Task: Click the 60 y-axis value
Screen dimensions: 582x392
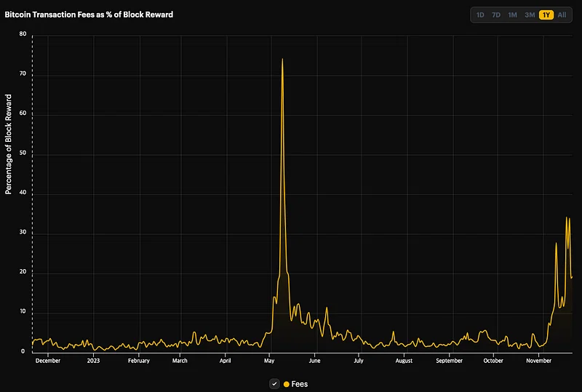Action: click(23, 113)
